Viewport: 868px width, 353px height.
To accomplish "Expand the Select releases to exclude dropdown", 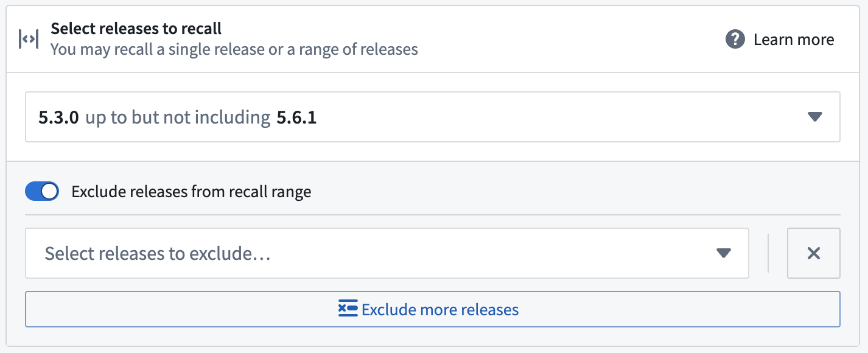I will [387, 253].
